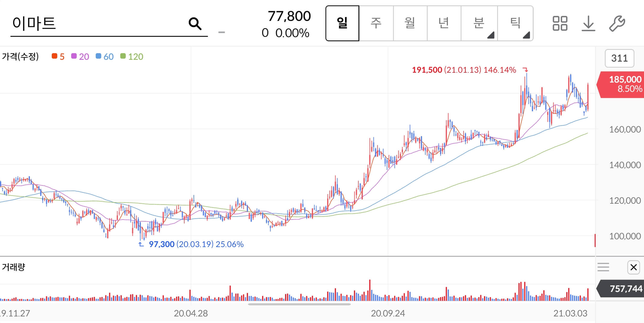Open the volume panel hamburger menu

tap(603, 267)
